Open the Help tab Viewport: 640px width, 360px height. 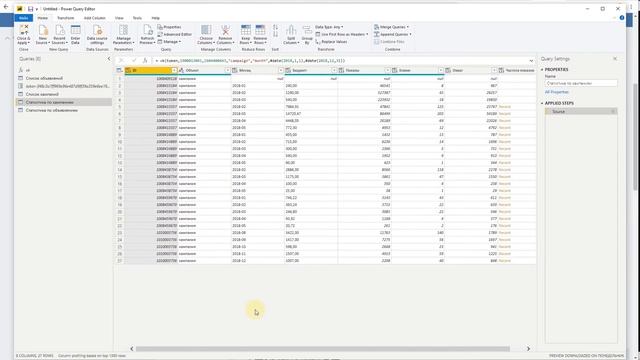pyautogui.click(x=156, y=18)
